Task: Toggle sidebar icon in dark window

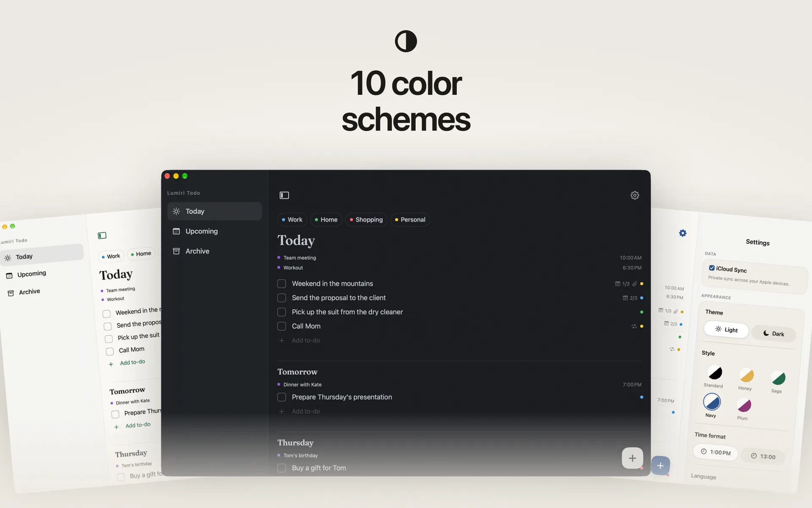Action: [284, 195]
